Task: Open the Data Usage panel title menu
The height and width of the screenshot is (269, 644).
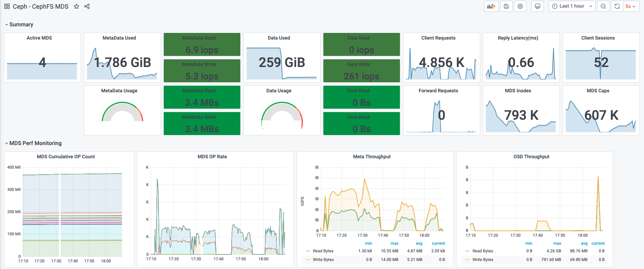Action: (279, 91)
